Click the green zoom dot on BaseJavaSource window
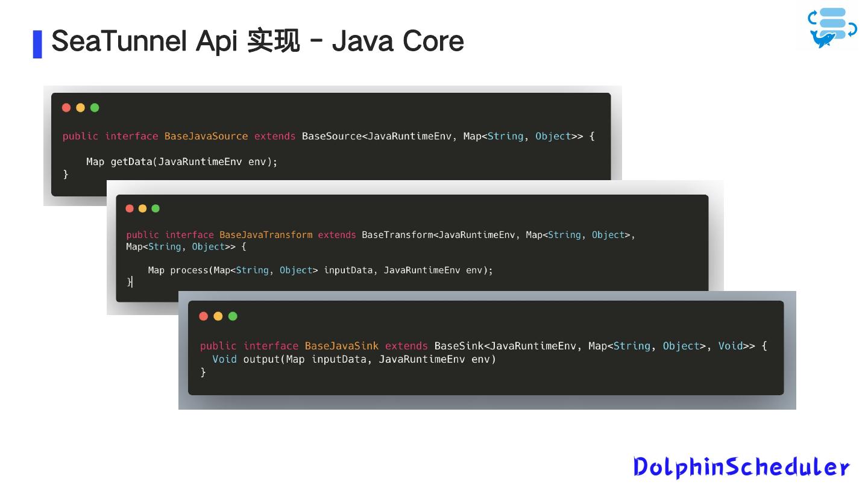The height and width of the screenshot is (488, 868). (95, 107)
